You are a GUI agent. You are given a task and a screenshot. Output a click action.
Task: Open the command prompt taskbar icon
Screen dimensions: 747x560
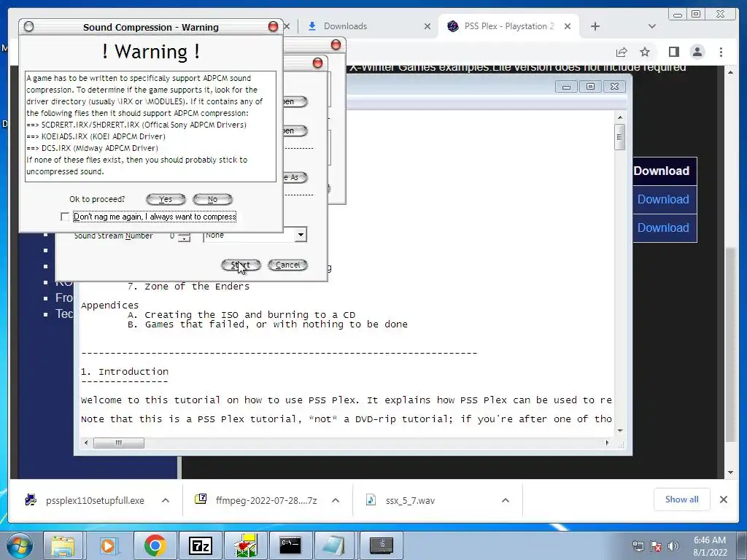[x=290, y=545]
